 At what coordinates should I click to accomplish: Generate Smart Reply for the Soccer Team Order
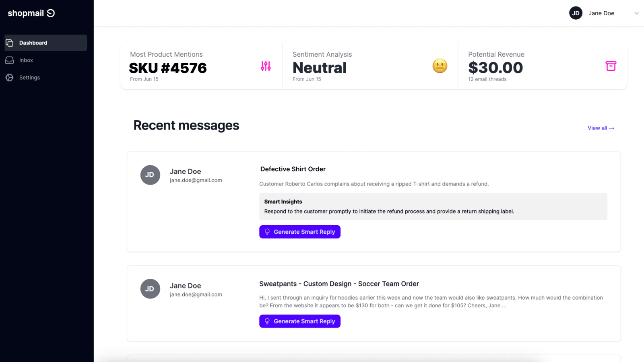pos(300,321)
